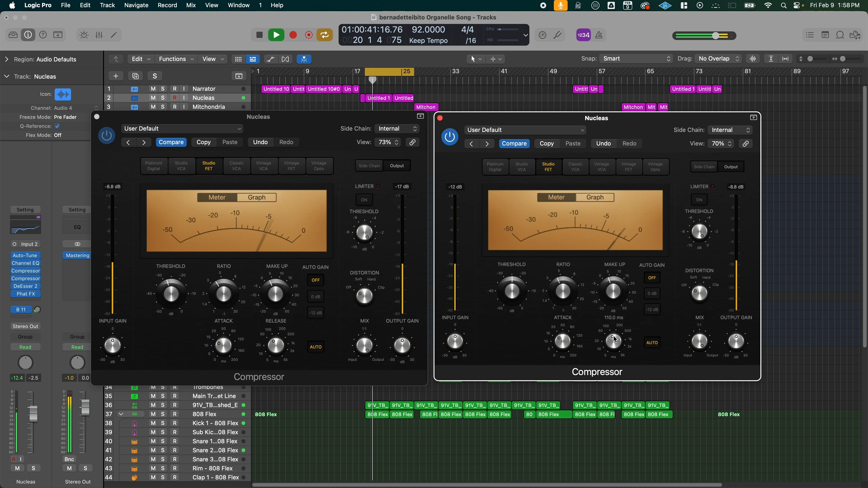
Task: Enable Cycle mode with the loop icon
Action: tap(325, 35)
